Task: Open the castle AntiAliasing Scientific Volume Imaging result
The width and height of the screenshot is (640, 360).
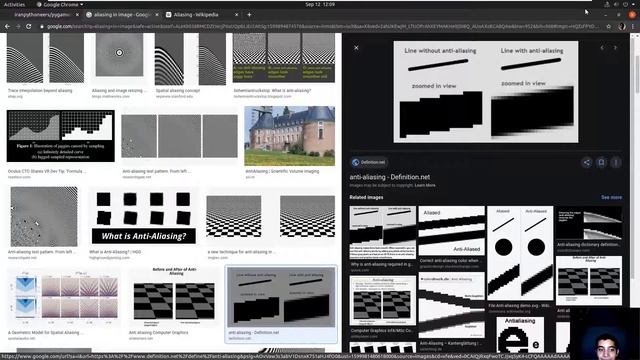Action: 289,136
